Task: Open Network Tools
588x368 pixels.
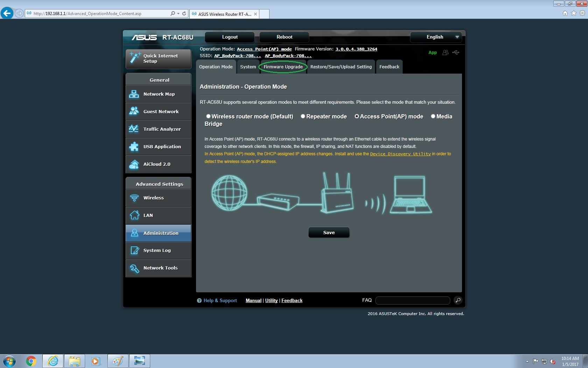Action: pyautogui.click(x=158, y=268)
